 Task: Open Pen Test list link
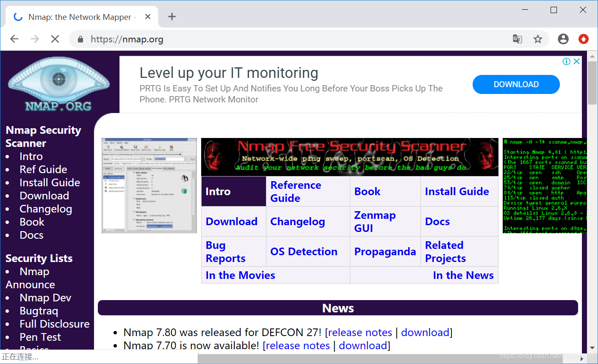click(x=40, y=337)
